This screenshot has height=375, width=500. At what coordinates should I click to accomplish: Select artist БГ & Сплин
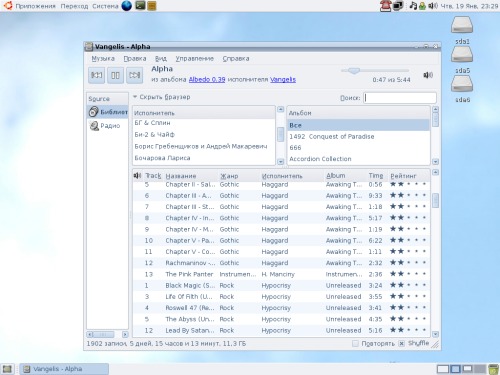point(204,123)
